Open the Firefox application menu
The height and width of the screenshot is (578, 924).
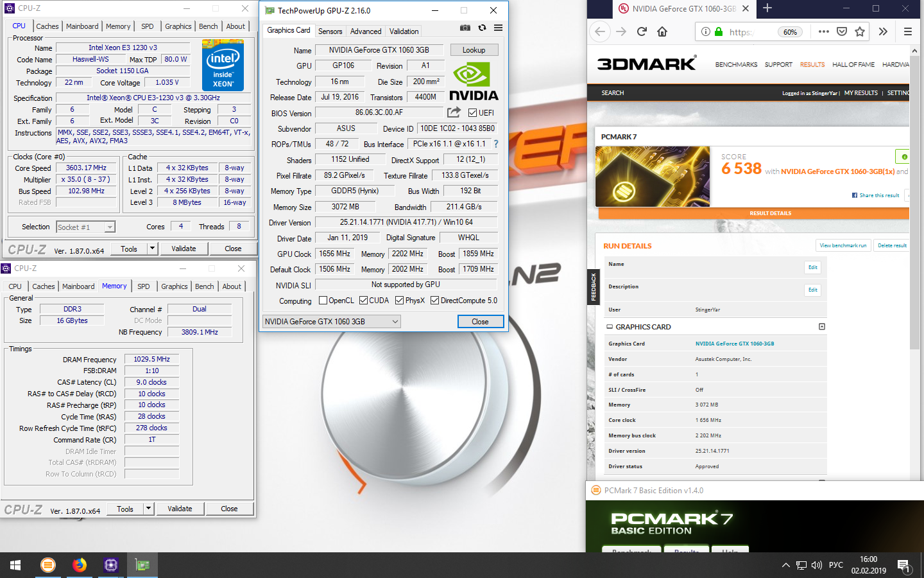[x=907, y=31]
